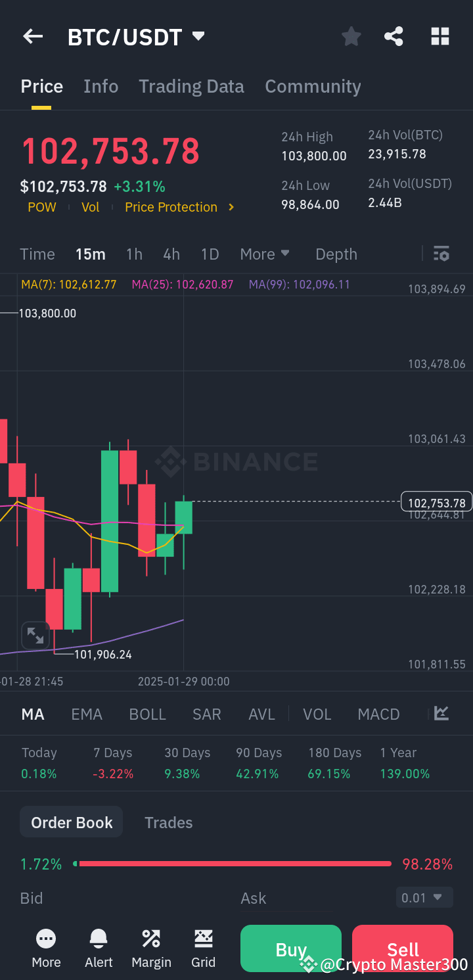473x980 pixels.
Task: Tap the 24h High value 103,800.00
Action: coord(314,156)
